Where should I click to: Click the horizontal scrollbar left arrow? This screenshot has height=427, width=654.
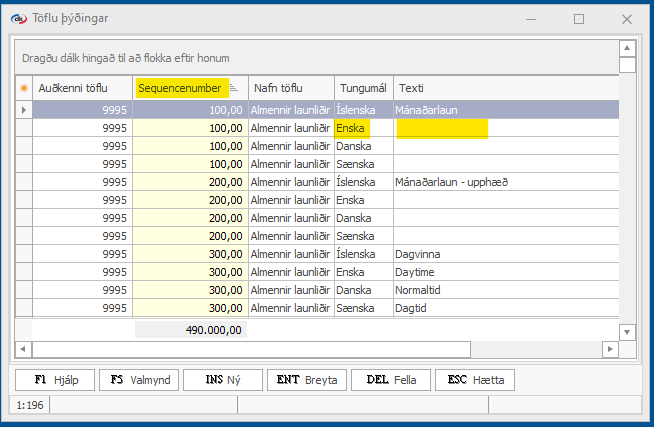click(x=23, y=349)
